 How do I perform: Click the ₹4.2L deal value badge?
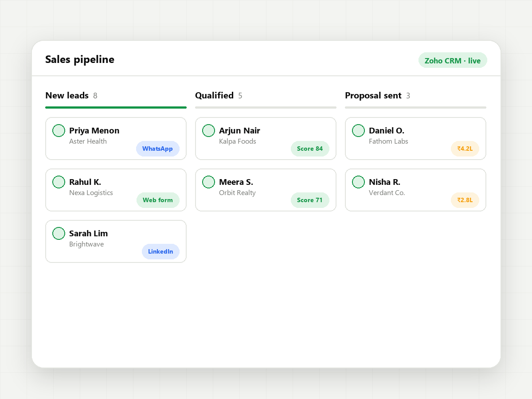click(x=465, y=149)
